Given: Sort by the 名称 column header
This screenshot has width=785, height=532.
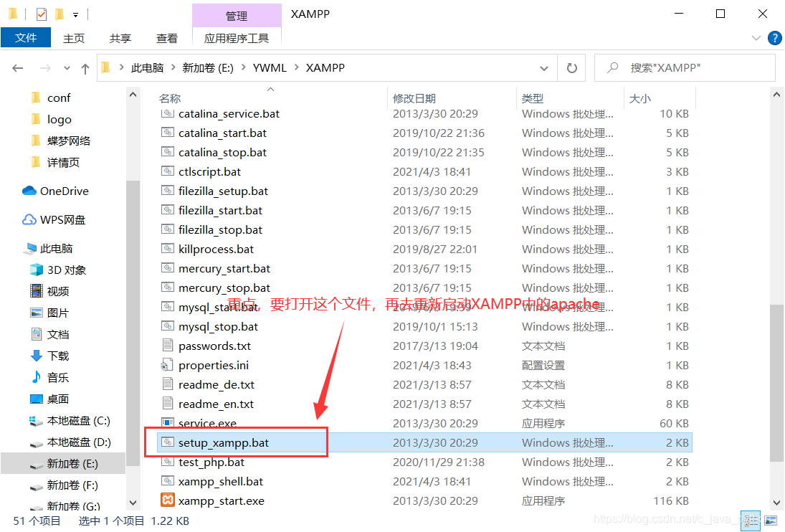Looking at the screenshot, I should (x=170, y=98).
